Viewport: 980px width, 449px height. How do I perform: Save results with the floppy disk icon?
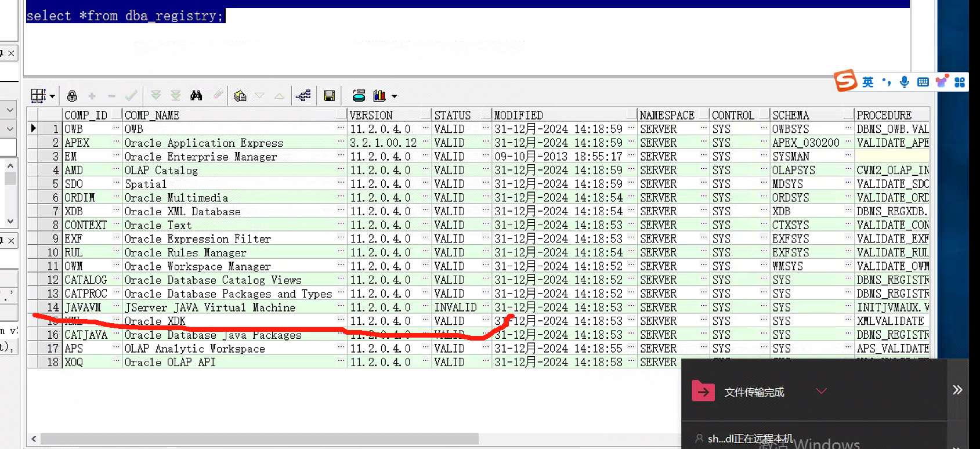[x=329, y=96]
